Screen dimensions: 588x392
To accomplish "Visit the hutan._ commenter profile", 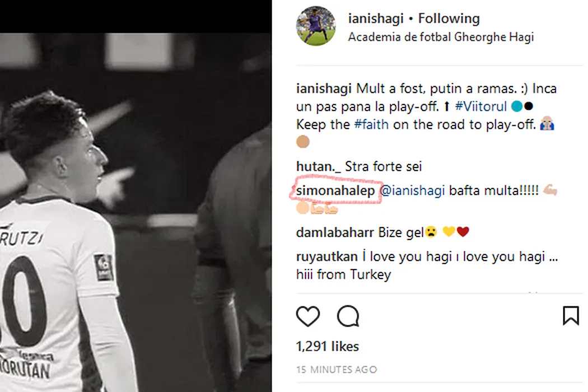I will pyautogui.click(x=318, y=166).
